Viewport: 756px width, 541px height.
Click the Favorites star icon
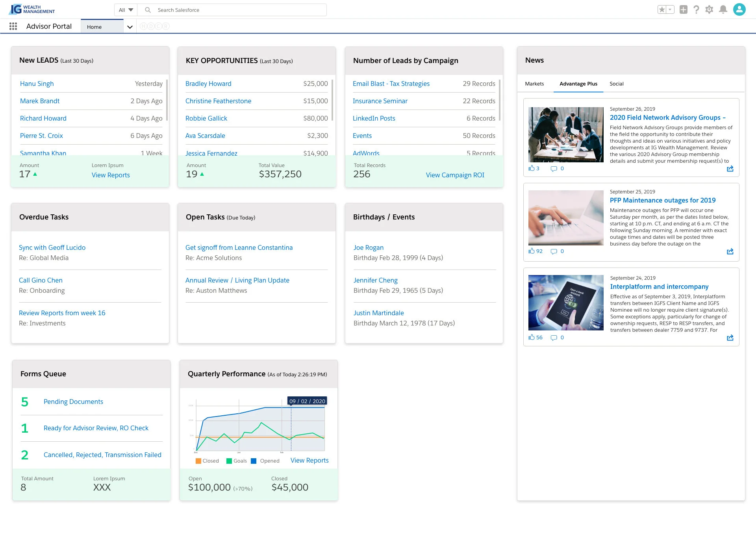[x=662, y=10]
